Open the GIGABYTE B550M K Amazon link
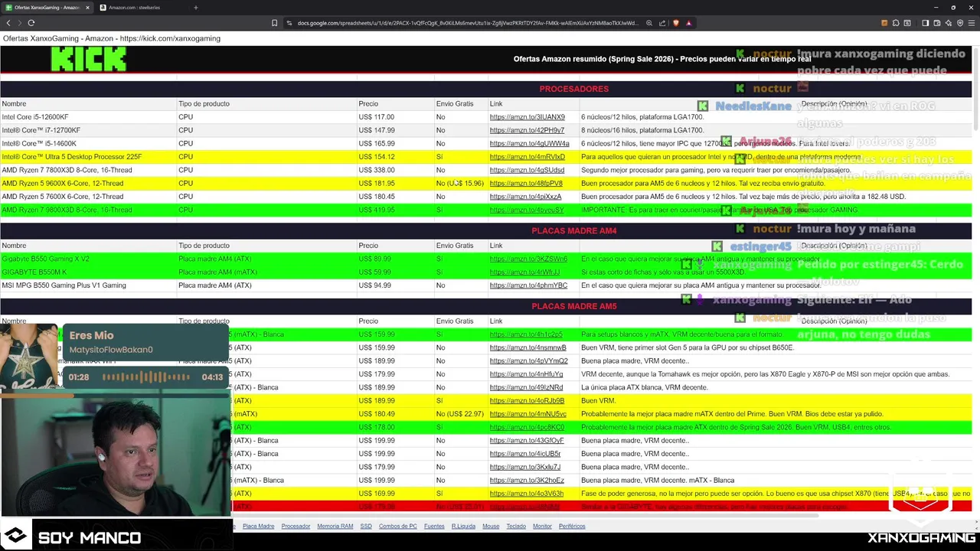This screenshot has height=551, width=980. (x=524, y=272)
